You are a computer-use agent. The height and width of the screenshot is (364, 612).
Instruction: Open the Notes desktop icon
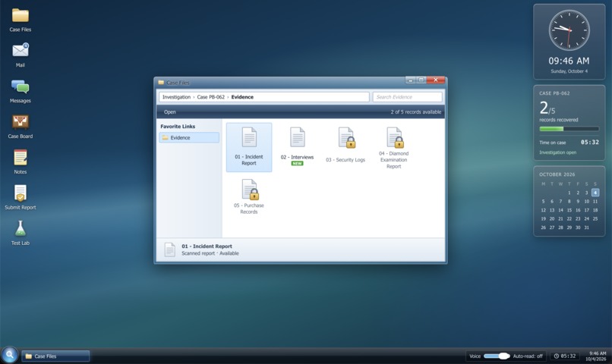pyautogui.click(x=21, y=162)
